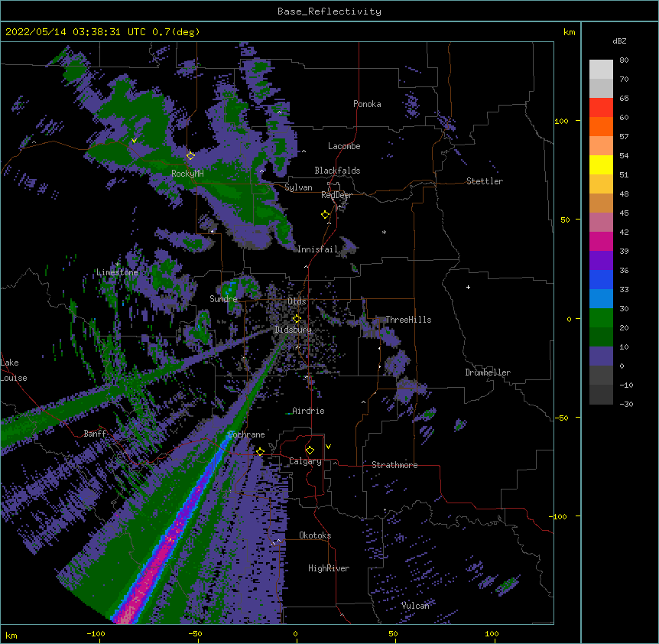Click the 80 dBZ legend value
Screen dimensions: 659x644
[x=624, y=60]
